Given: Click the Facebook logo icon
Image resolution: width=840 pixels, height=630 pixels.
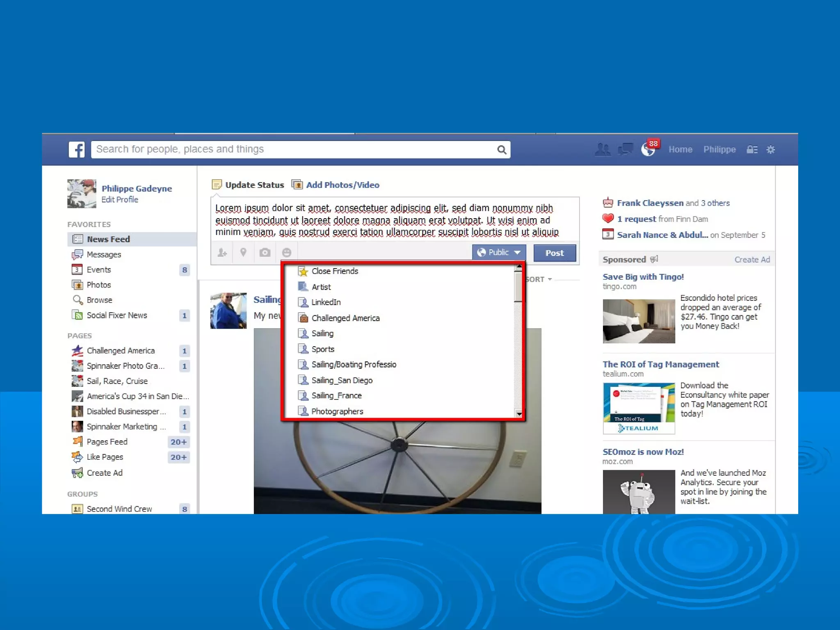Looking at the screenshot, I should (x=77, y=149).
